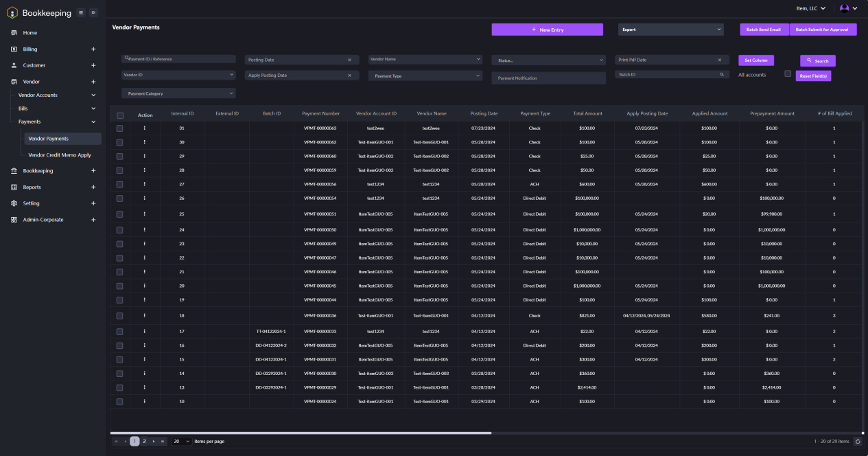Viewport: 868px width, 456px height.
Task: Expand Billing menu with its plus icon
Action: coord(93,49)
